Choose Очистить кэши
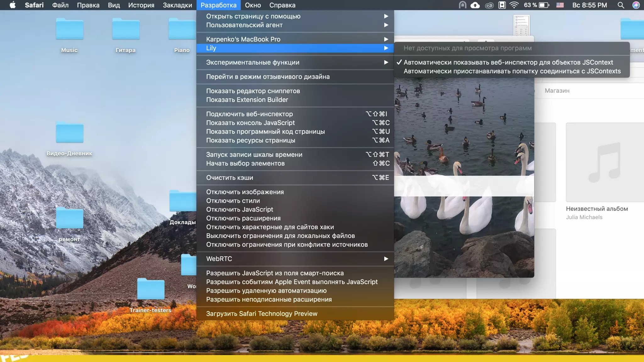The image size is (644, 362). click(x=295, y=178)
